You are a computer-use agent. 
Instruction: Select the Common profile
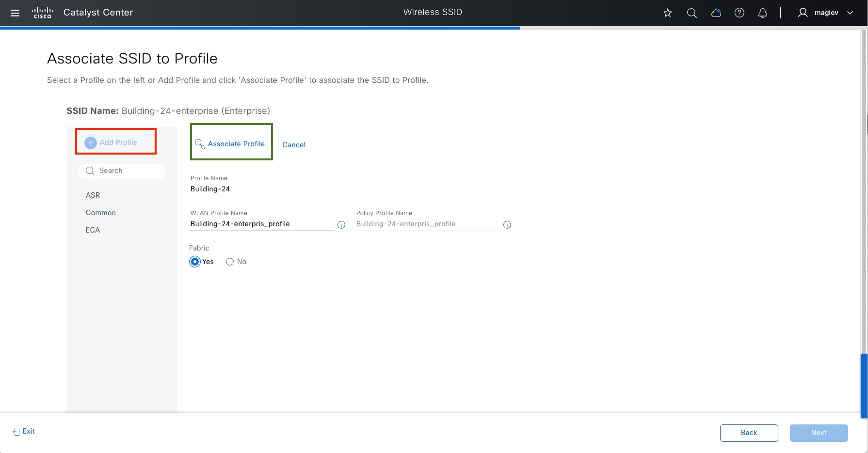[101, 213]
